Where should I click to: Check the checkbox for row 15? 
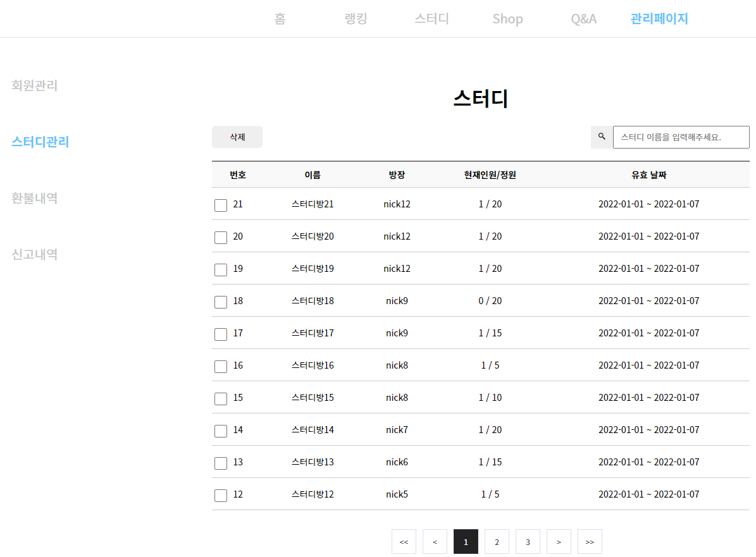(x=220, y=398)
